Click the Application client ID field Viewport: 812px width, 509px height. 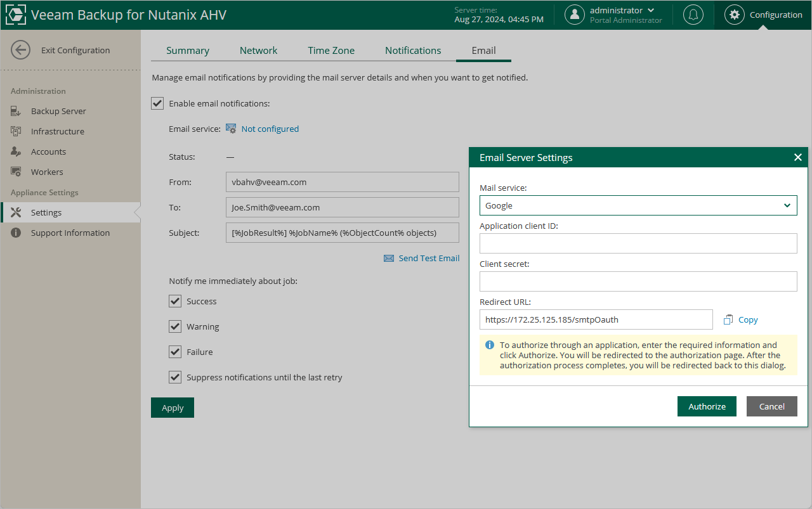click(638, 243)
